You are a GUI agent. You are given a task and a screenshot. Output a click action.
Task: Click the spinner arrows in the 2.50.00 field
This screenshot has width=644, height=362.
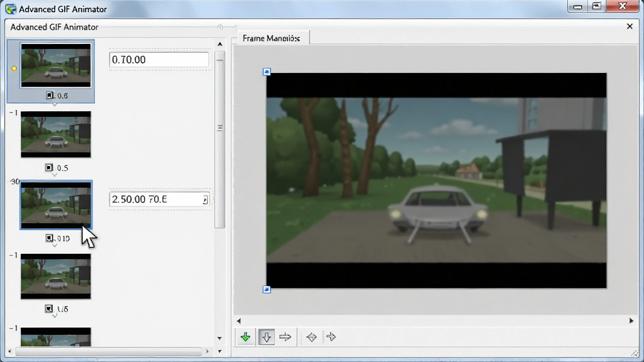coord(205,199)
